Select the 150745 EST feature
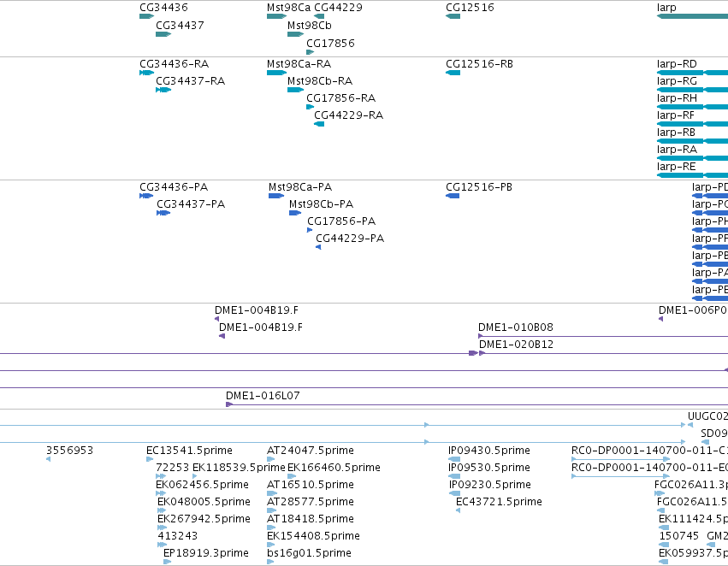This screenshot has height=566, width=728. 664,545
